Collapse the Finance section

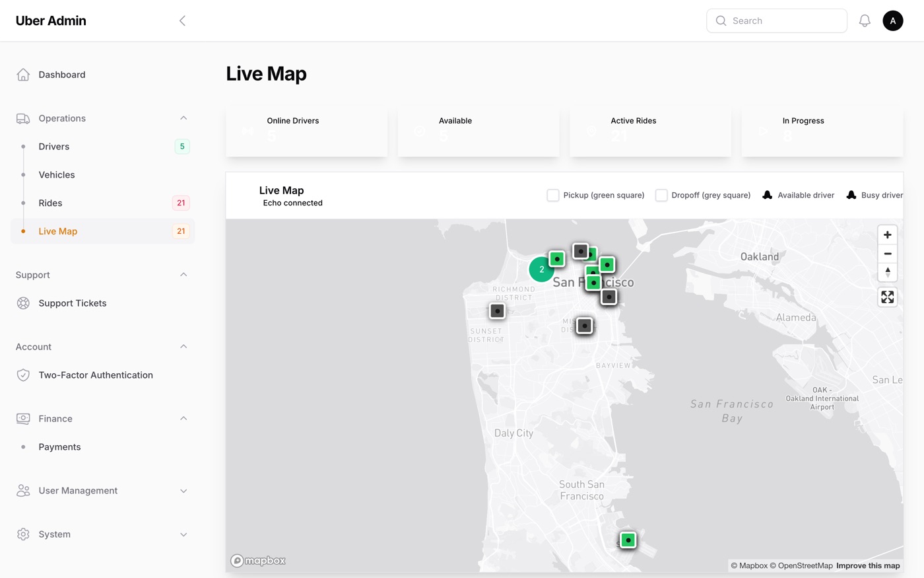point(183,419)
